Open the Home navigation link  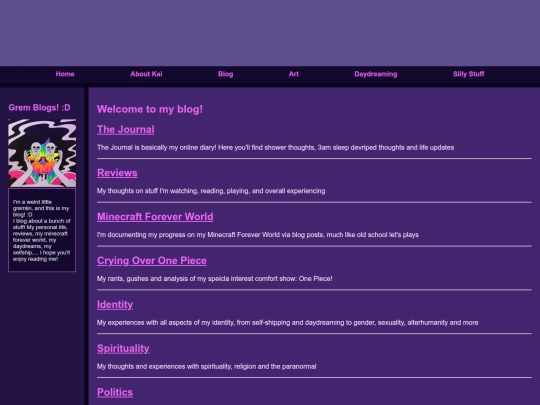tap(65, 74)
